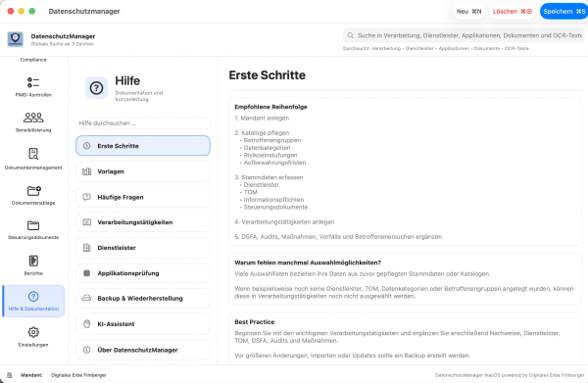Click Mandant name Digitales Erbe Fimberger
Viewport: 588px width, 383px height.
[78, 375]
